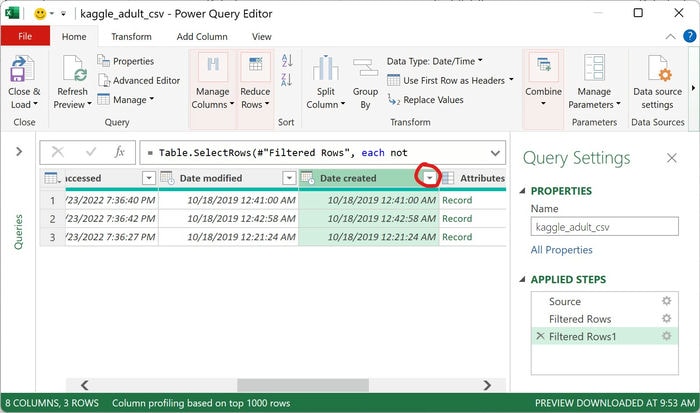Open query Properties in the ribbon
This screenshot has height=413, width=700.
pyautogui.click(x=126, y=61)
